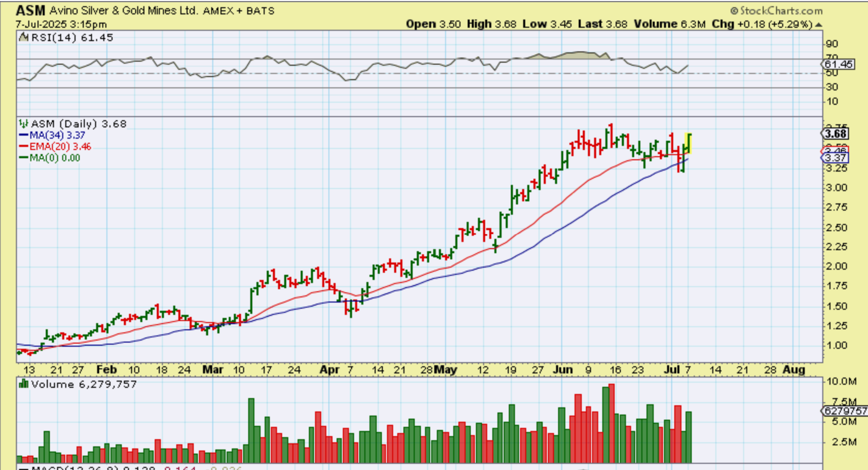Click the Aug label on date axis
The image size is (868, 470).
click(793, 370)
